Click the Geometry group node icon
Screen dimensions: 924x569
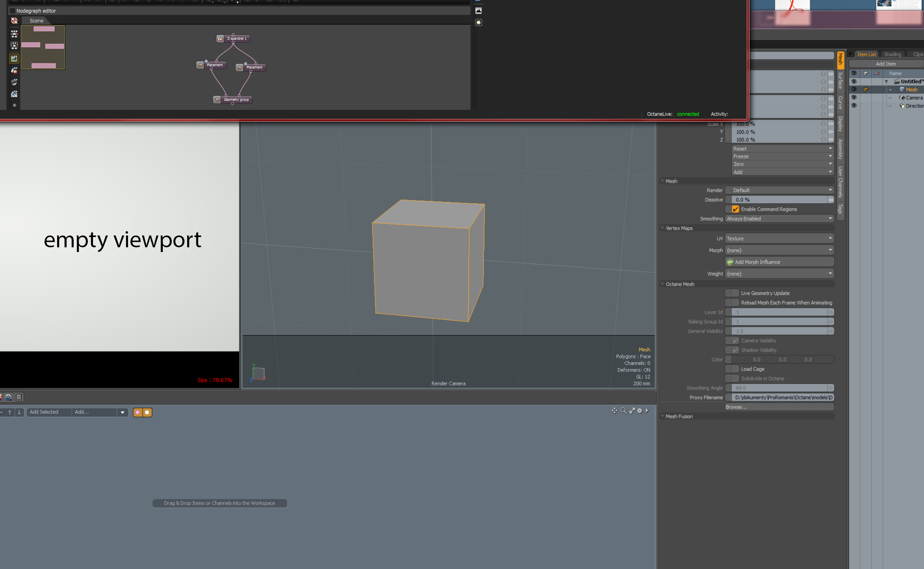217,100
